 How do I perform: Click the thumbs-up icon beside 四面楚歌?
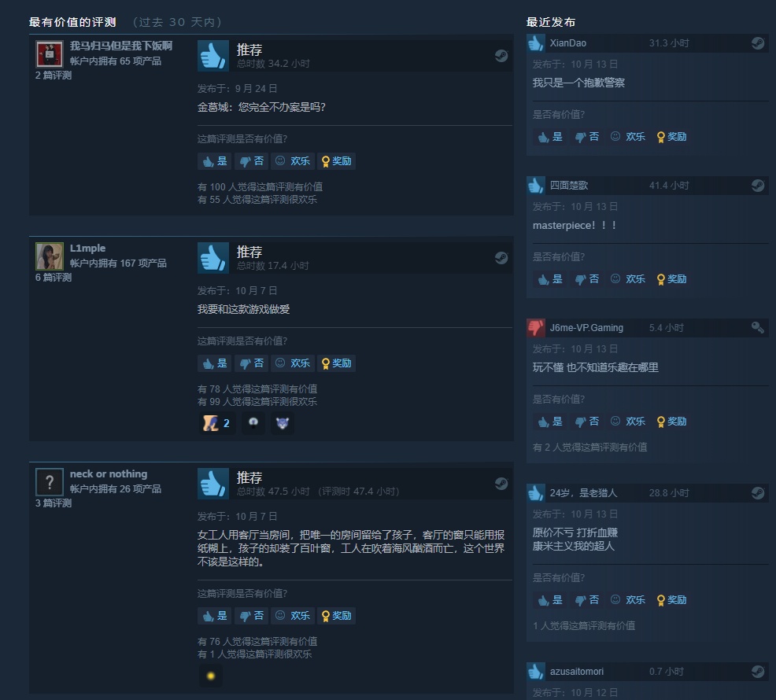point(536,186)
